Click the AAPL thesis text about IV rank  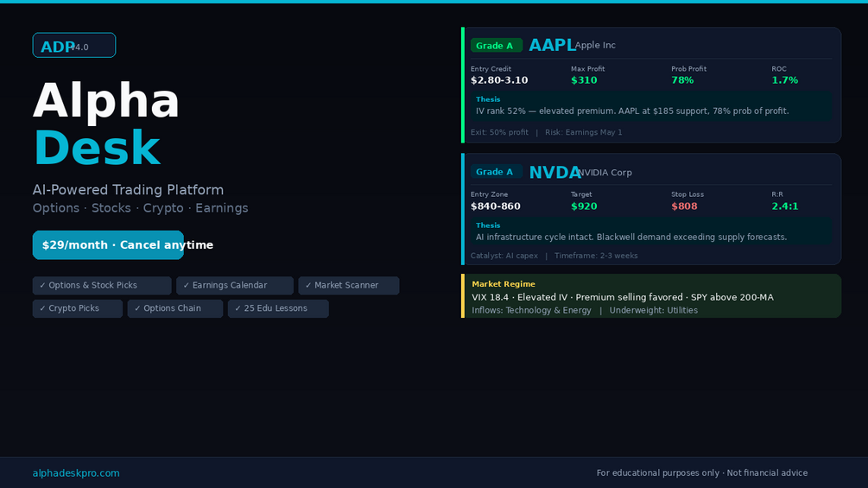tap(633, 111)
